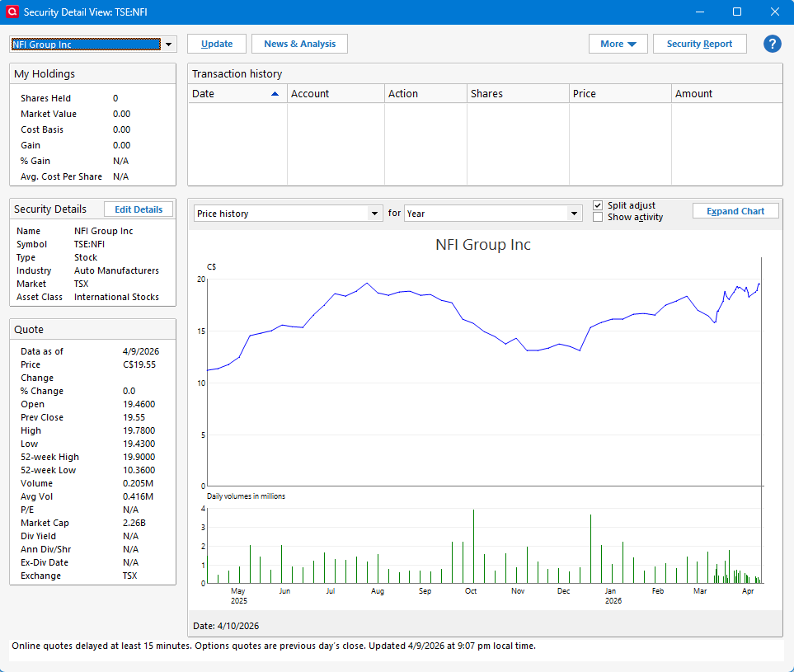794x672 pixels.
Task: Open the NFI Group Inc security dropdown
Action: click(169, 45)
